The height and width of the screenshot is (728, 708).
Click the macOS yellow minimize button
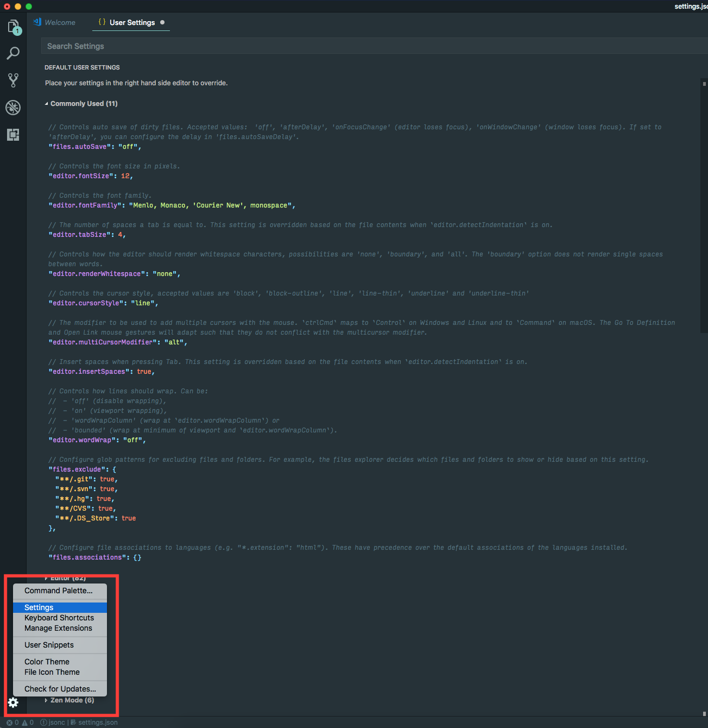coord(18,7)
